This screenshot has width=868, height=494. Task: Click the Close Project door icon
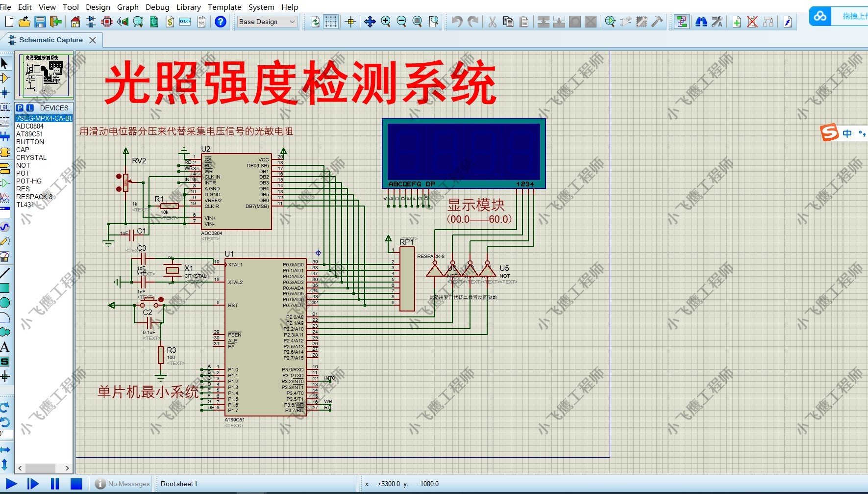point(56,22)
